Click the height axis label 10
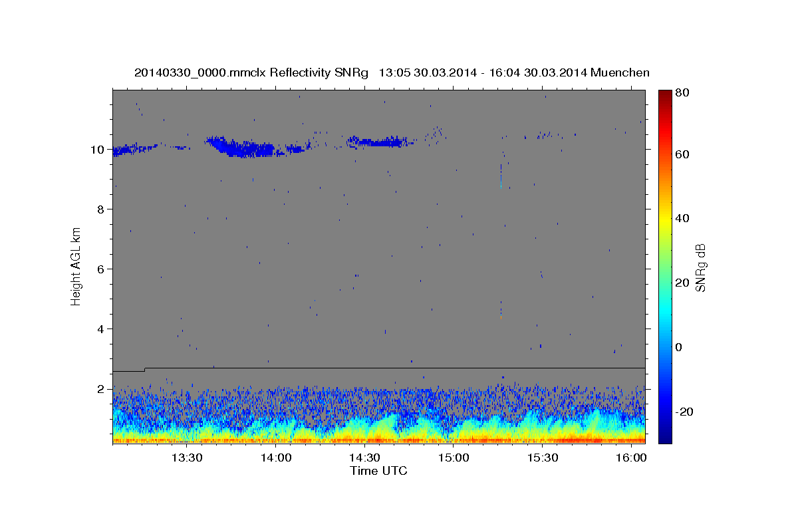Viewport: 798px width, 532px height. 97,149
